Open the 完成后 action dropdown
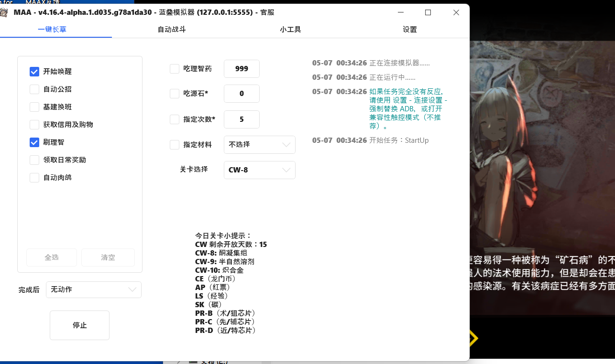 pos(93,289)
